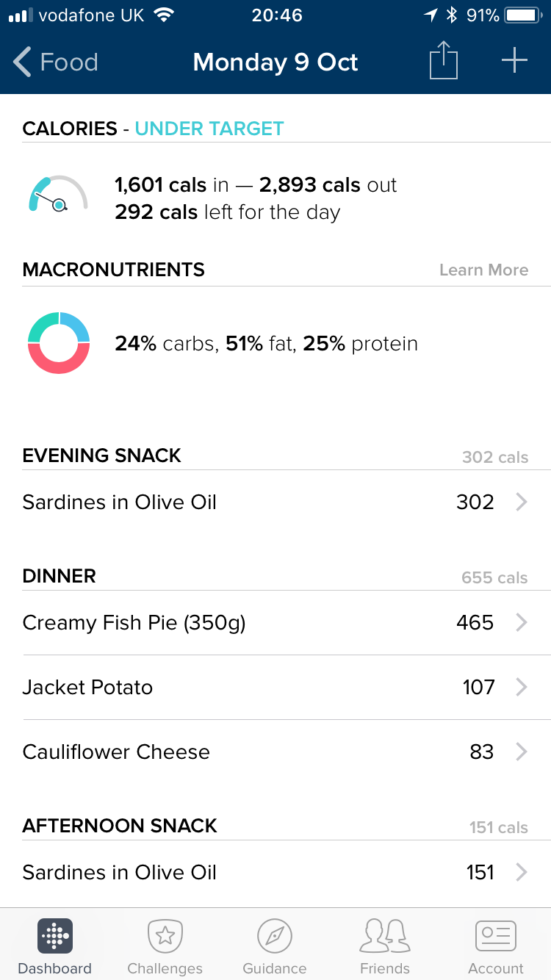551x980 pixels.
Task: Open the Dashboard tab icon
Action: pyautogui.click(x=55, y=936)
